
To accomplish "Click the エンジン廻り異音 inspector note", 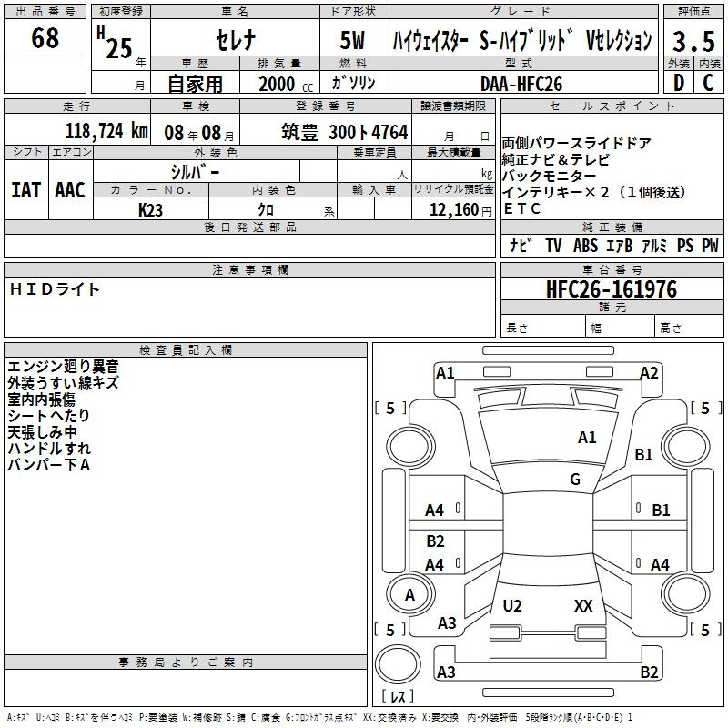I will coord(63,367).
